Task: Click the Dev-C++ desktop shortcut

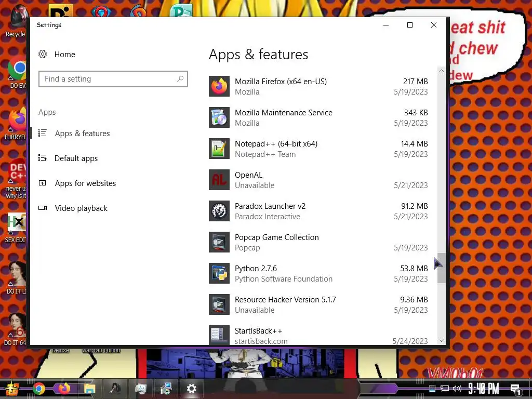Action: pos(17,179)
